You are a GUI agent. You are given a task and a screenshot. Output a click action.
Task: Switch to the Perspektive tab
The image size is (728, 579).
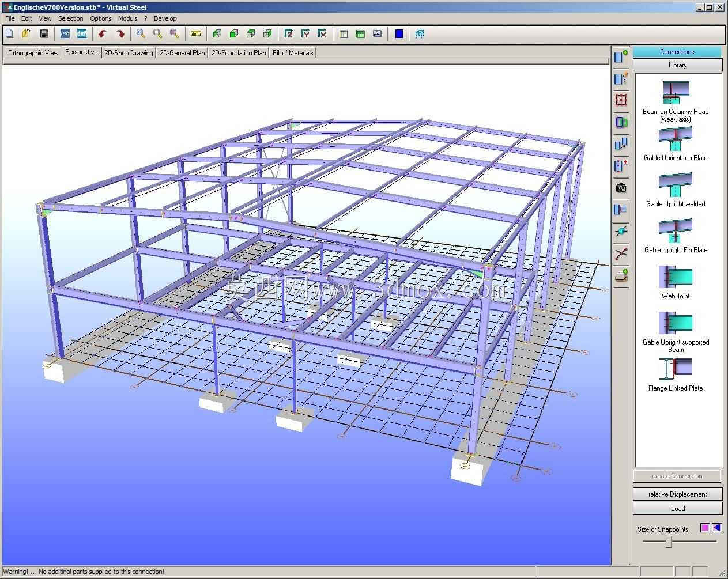click(x=81, y=52)
